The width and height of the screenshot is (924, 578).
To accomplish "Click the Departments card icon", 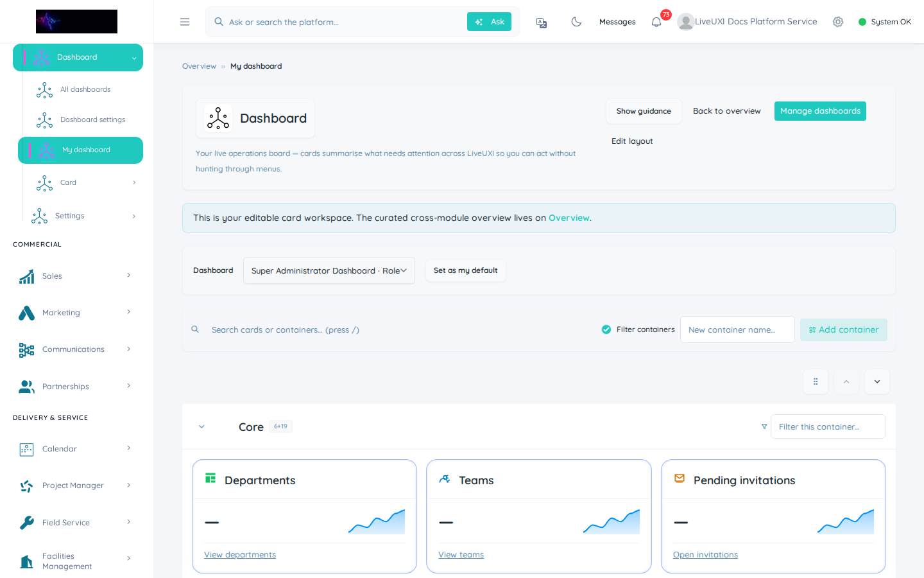I will (210, 478).
